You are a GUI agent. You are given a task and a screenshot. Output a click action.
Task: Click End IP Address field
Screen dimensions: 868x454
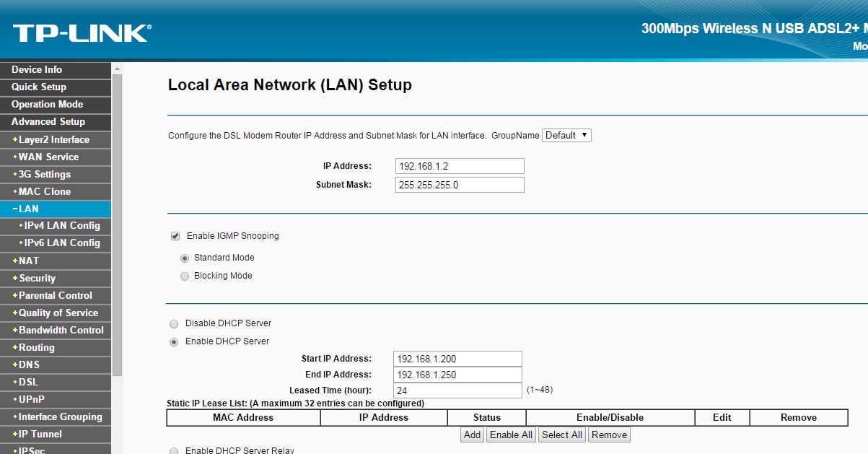tap(458, 375)
